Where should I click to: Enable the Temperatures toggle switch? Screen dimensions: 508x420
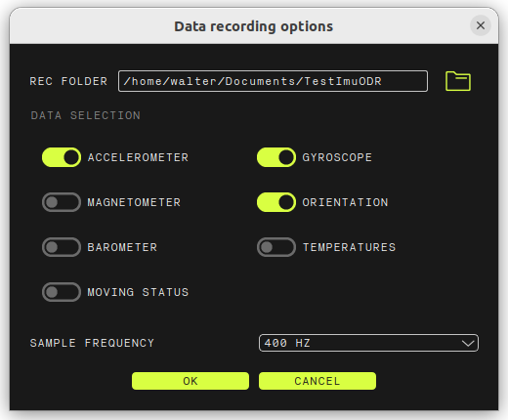click(x=276, y=247)
